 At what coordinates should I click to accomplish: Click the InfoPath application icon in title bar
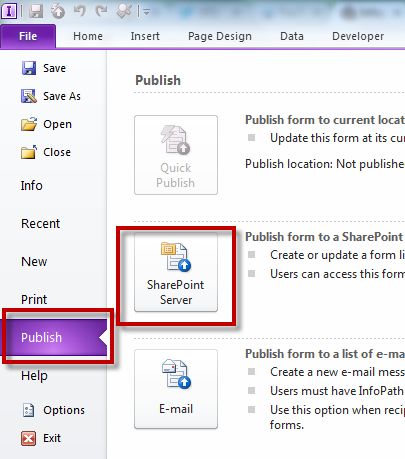coord(9,11)
